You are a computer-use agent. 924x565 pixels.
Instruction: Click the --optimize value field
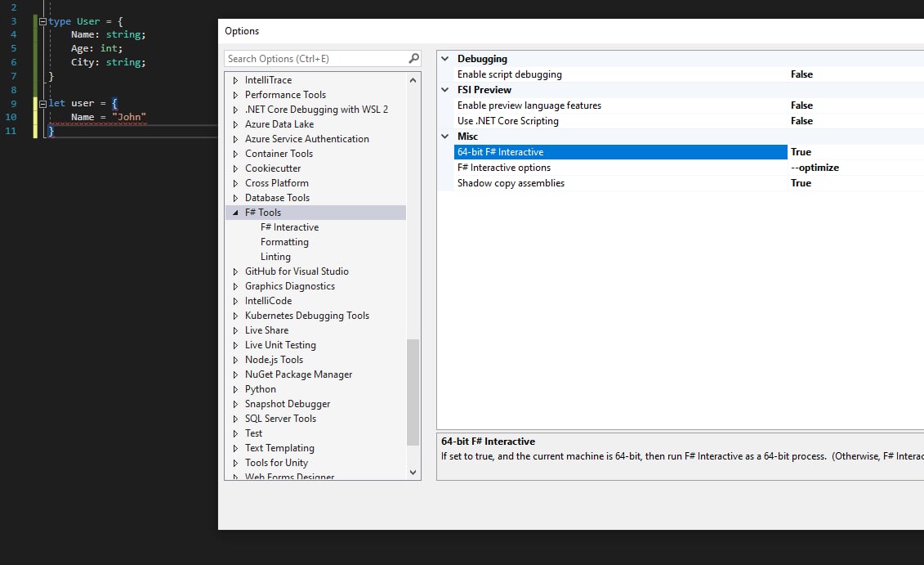(815, 168)
